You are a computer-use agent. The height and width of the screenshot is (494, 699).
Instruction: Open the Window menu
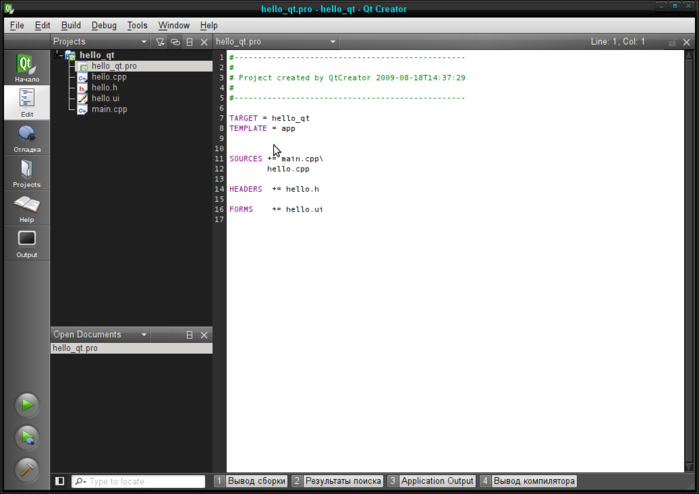coord(174,25)
